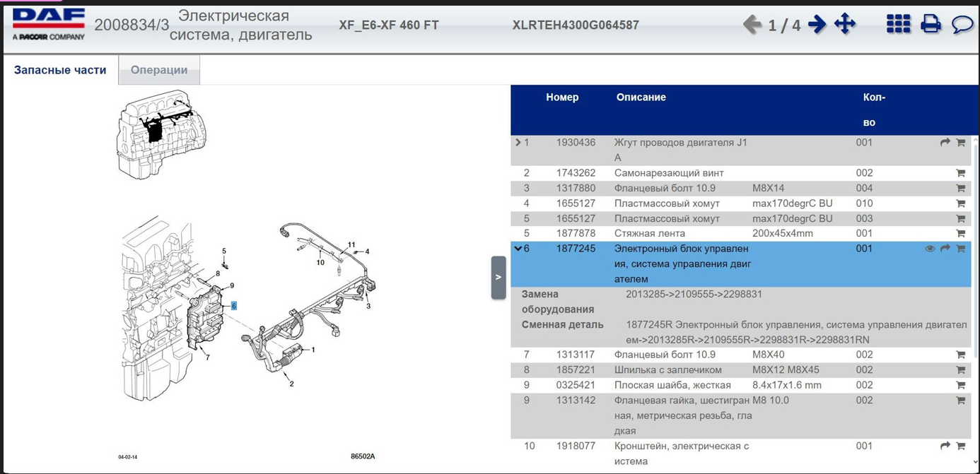This screenshot has height=474, width=980.
Task: Click the description Самонарезающий винт
Action: [669, 173]
